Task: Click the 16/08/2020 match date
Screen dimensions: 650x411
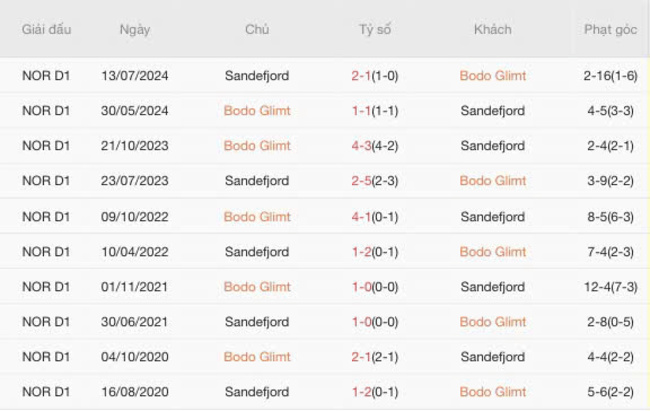Action: (135, 392)
